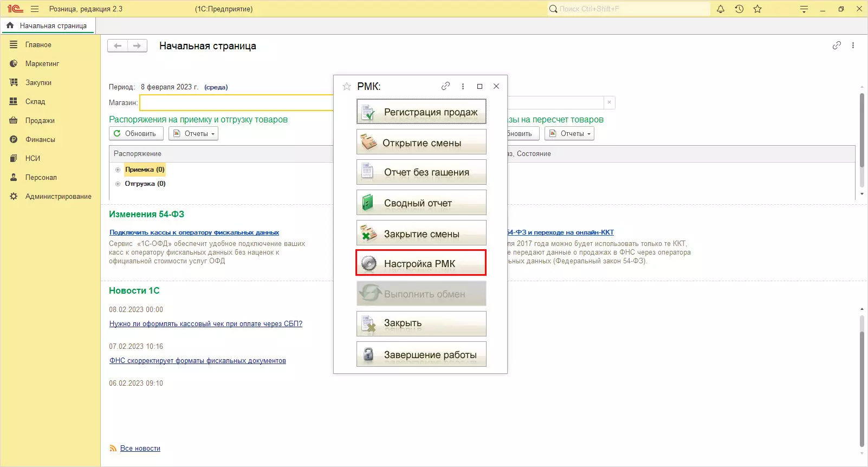This screenshot has height=467, width=868.
Task: Click Открытие смены button
Action: pos(421,142)
